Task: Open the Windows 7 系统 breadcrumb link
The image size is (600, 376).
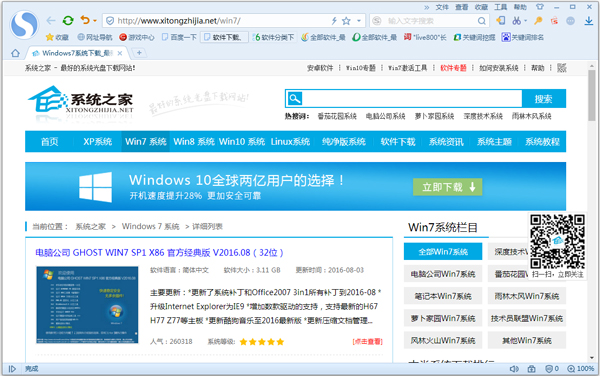Action: (150, 226)
